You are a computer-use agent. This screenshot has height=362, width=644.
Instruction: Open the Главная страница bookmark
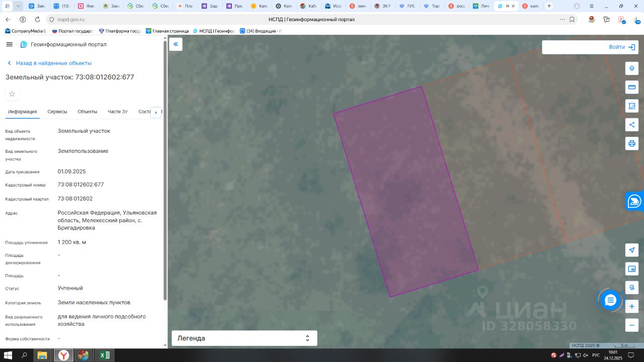point(168,31)
